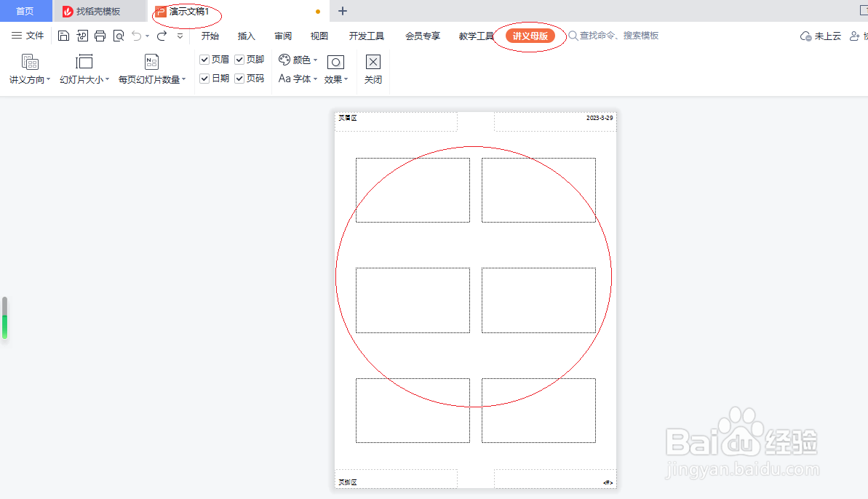Switch to the 审阅 ribbon tab

283,36
